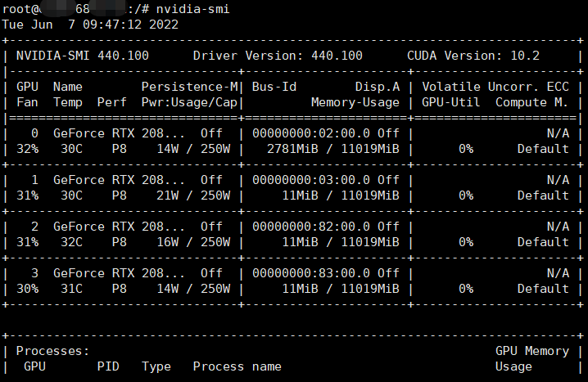
Task: Select the 'PID' column header
Action: tap(108, 366)
